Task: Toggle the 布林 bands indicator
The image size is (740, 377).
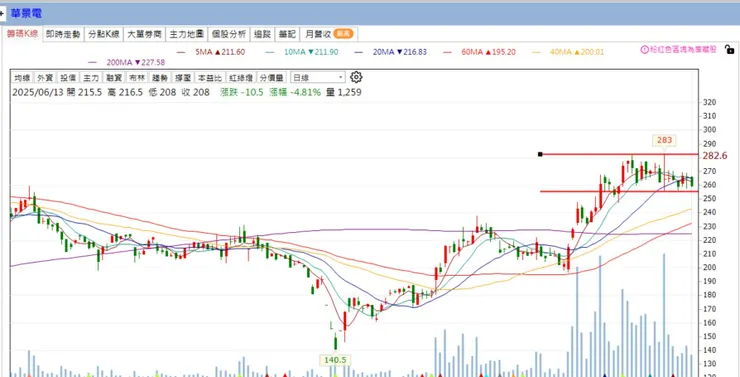Action: tap(136, 78)
